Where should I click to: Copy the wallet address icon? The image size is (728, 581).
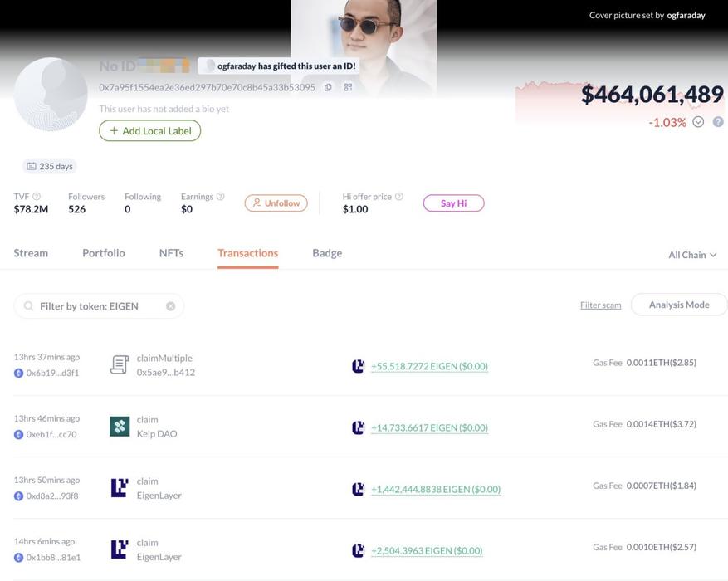[328, 87]
